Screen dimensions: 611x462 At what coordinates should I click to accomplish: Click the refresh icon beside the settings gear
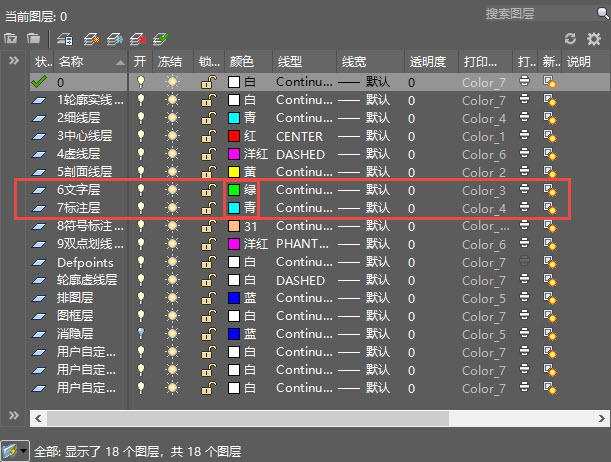coord(571,39)
